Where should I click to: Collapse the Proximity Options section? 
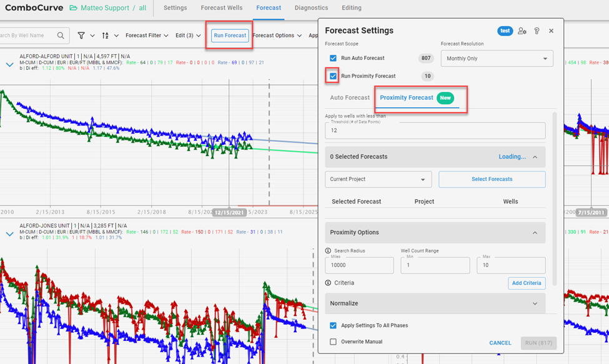pos(535,232)
